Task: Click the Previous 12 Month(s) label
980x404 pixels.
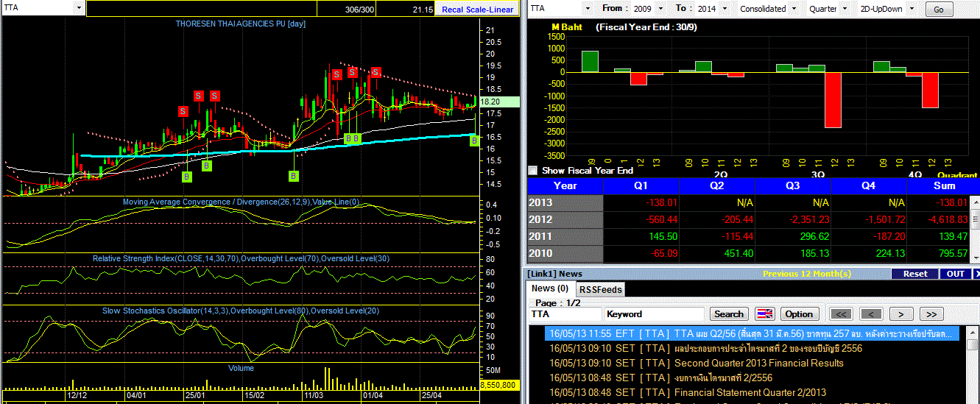Action: 807,274
